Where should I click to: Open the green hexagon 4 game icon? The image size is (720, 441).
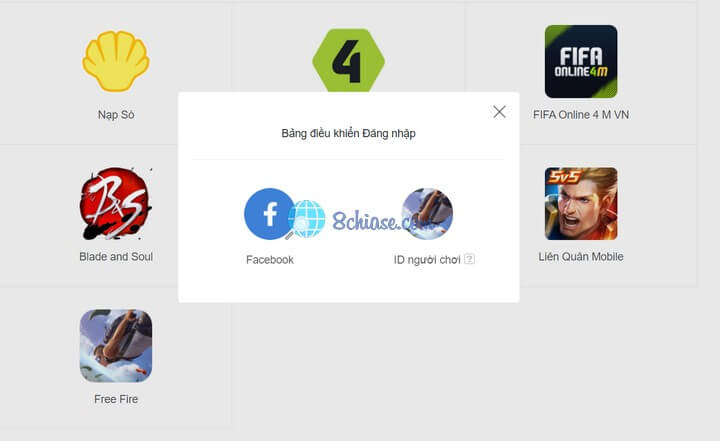349,60
